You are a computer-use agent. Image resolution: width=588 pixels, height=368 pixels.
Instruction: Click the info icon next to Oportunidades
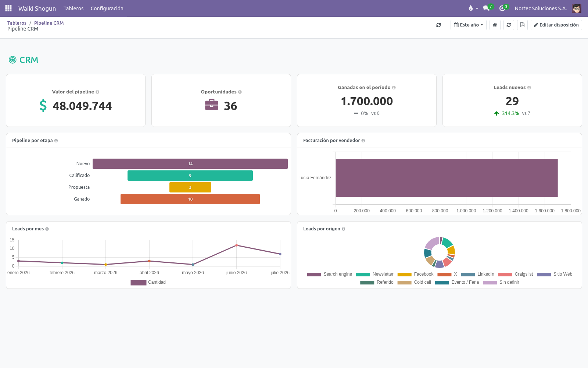click(x=240, y=92)
